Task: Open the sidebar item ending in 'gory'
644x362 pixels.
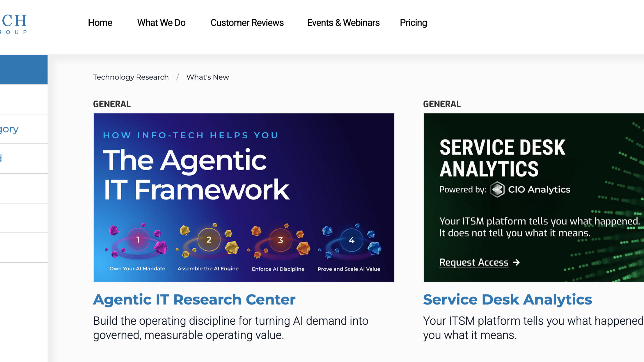Action: click(24, 129)
